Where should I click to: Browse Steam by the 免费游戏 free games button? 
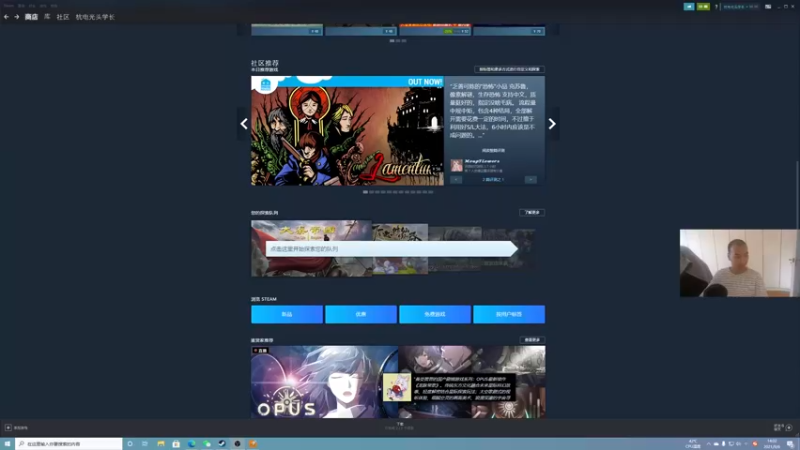point(435,314)
